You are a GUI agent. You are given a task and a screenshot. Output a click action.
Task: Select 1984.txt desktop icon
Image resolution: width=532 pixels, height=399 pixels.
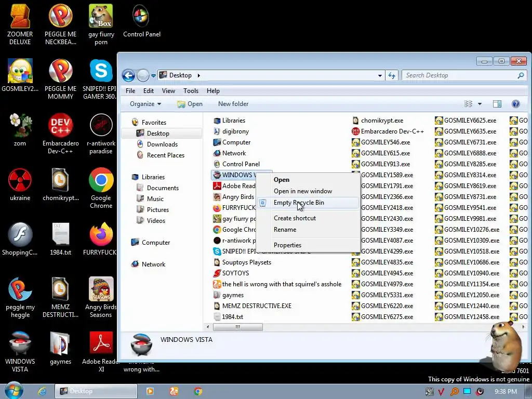click(x=60, y=238)
